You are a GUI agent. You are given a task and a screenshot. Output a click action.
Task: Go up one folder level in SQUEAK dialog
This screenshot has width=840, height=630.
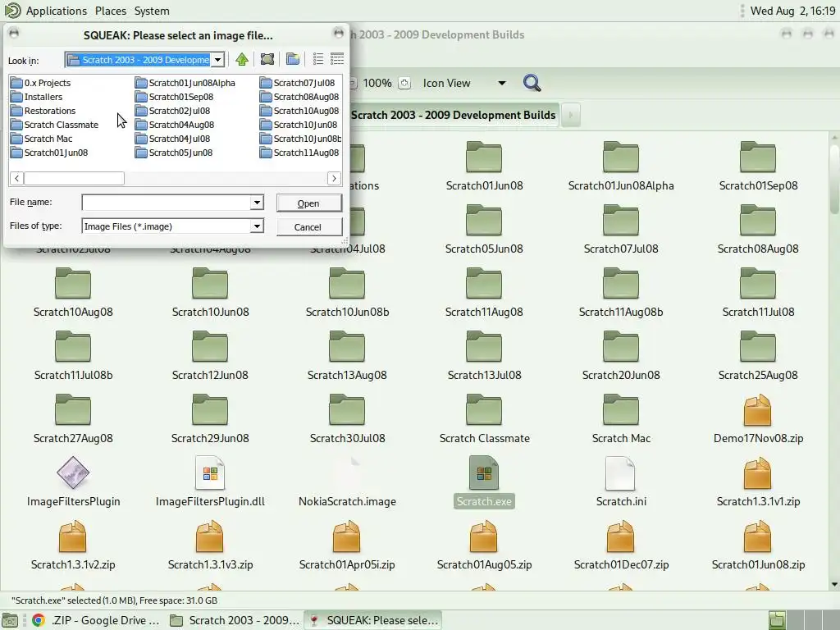point(242,59)
